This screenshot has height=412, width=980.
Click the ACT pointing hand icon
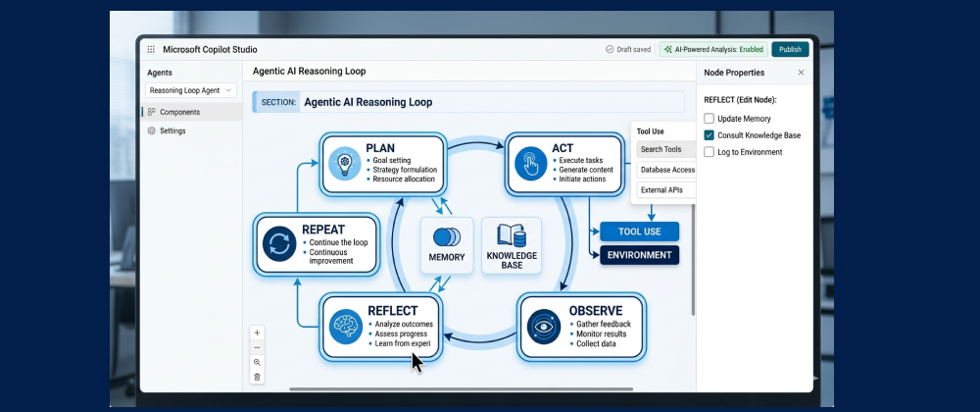point(530,164)
